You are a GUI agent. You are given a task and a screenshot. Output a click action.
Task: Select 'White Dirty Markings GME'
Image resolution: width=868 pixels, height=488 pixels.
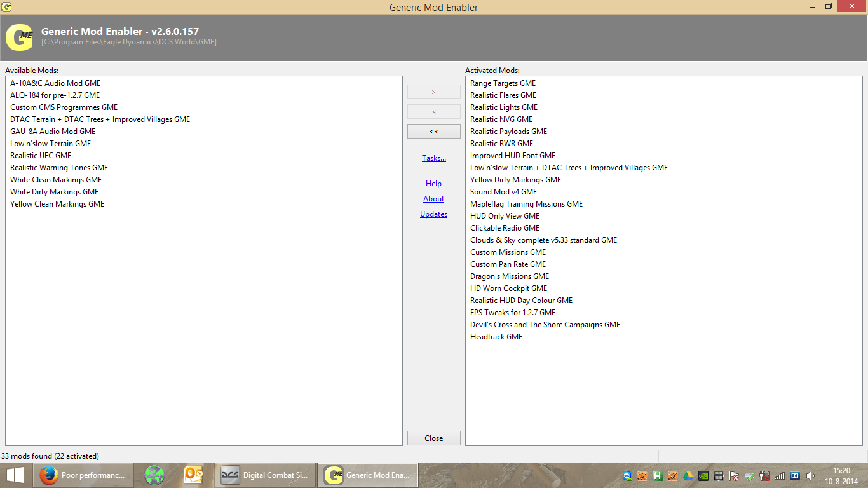click(x=54, y=192)
